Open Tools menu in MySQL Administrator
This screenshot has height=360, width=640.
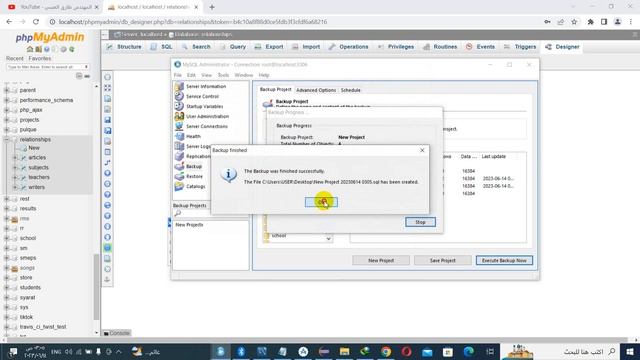(223, 75)
